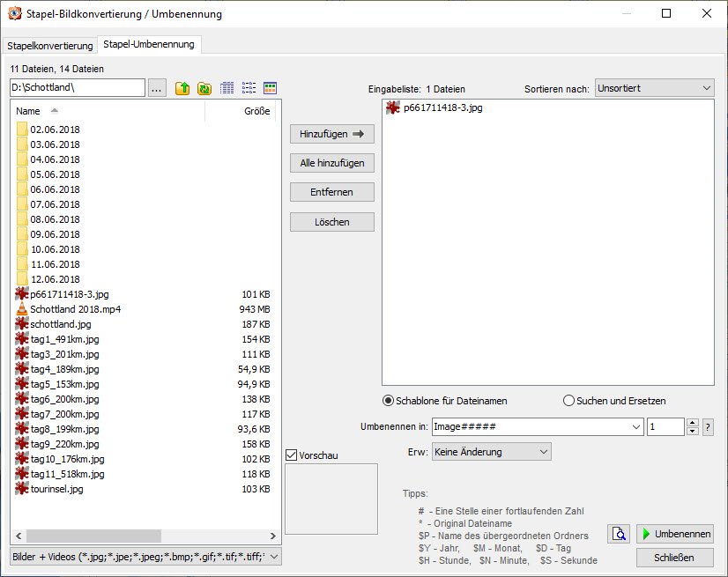Screen dimensions: 728x577
Task: Switch to the Stapelkonvertierung tab
Action: tap(50, 46)
